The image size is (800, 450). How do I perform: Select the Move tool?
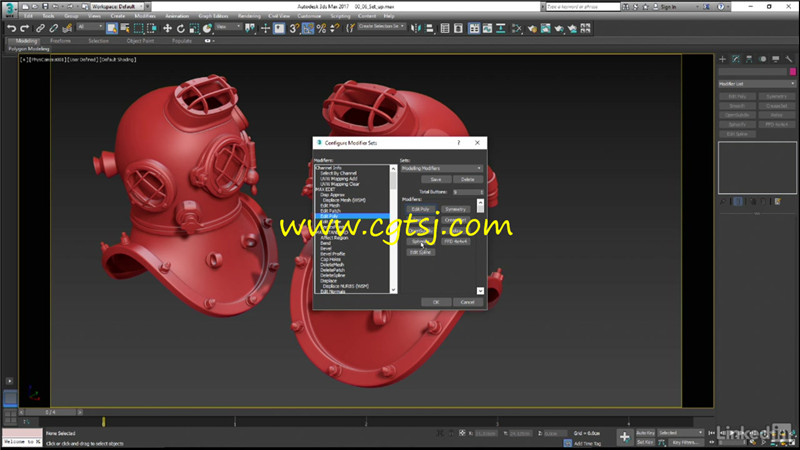pos(167,29)
